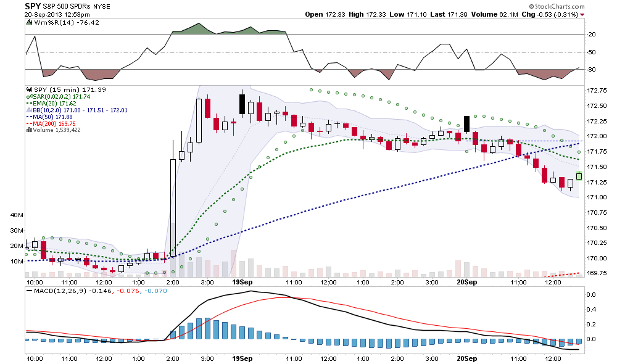Click the copyright symbol before StockCharts.com

[531, 6]
